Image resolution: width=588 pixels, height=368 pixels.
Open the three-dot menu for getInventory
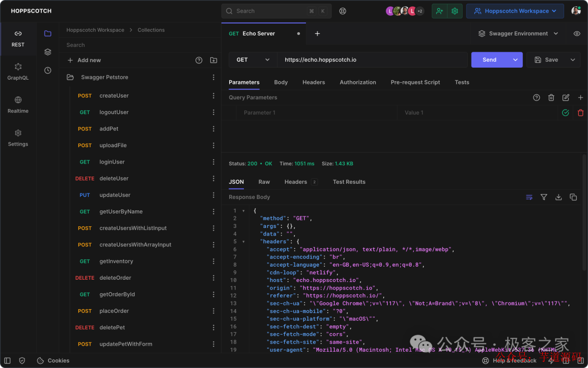click(x=213, y=261)
